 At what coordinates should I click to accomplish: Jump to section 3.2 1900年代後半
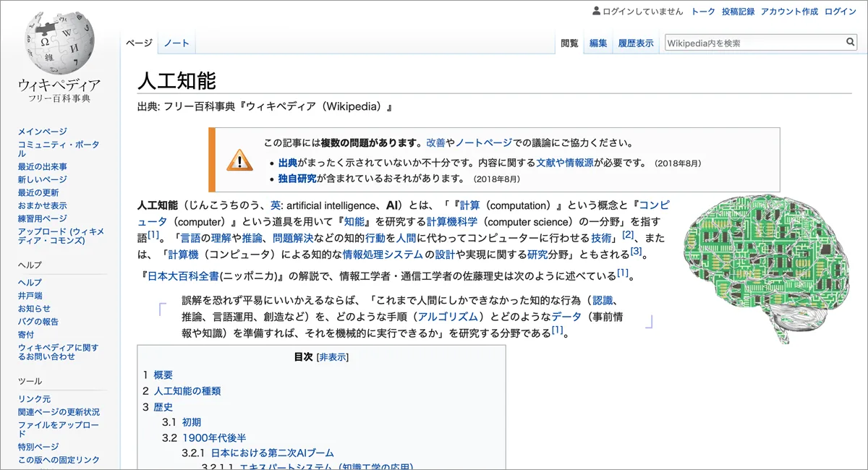click(214, 437)
